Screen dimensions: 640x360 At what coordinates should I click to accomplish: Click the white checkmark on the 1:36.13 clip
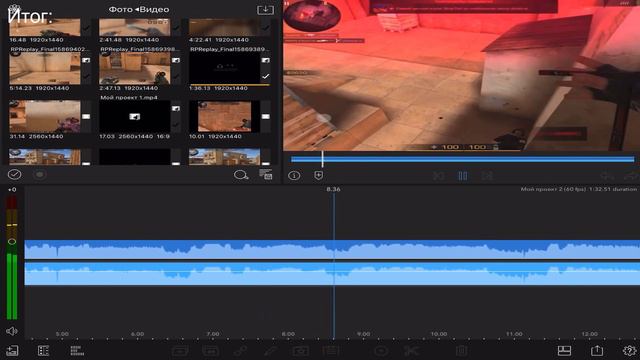click(265, 76)
